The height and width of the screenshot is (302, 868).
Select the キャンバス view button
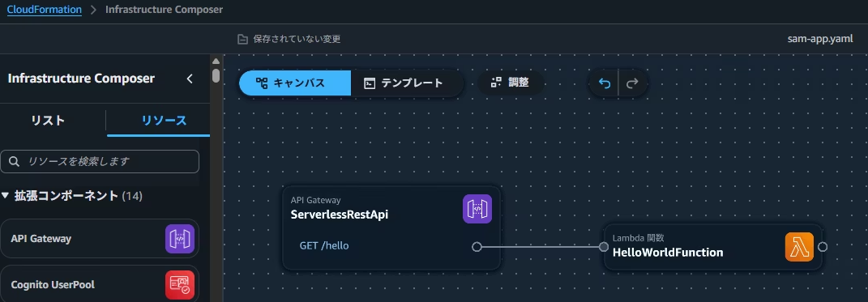pos(294,83)
